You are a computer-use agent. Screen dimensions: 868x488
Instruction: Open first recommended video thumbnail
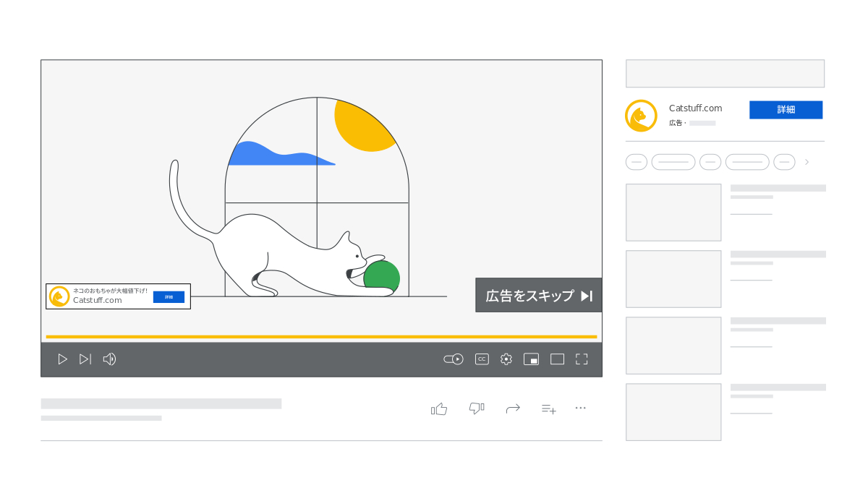[673, 213]
